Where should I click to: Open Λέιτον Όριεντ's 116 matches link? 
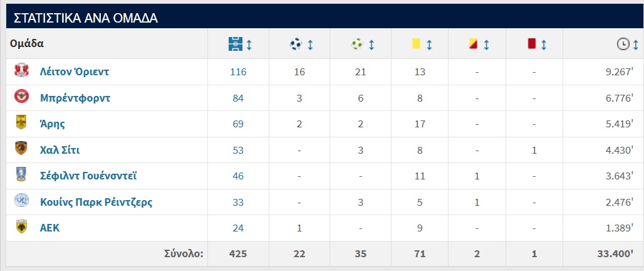tap(238, 72)
